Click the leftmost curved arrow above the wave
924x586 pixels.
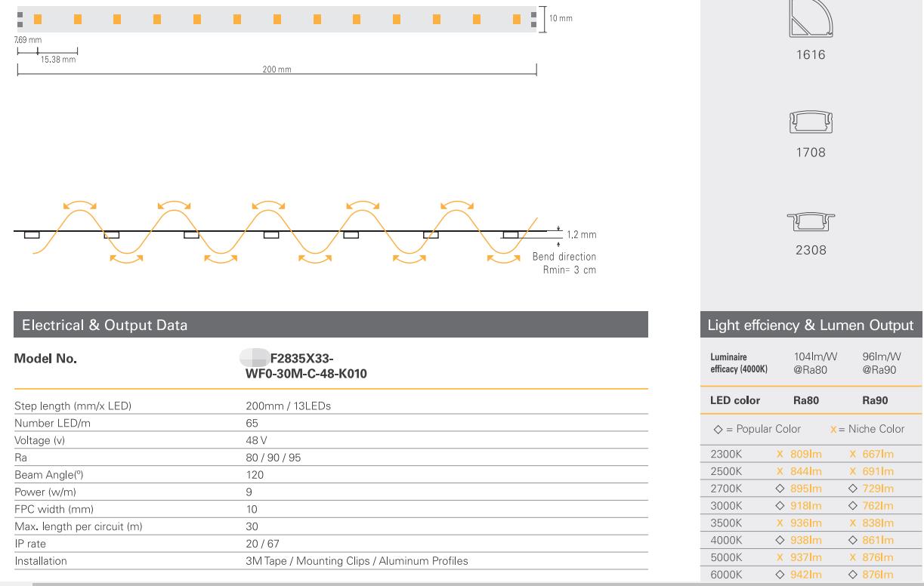click(x=79, y=204)
